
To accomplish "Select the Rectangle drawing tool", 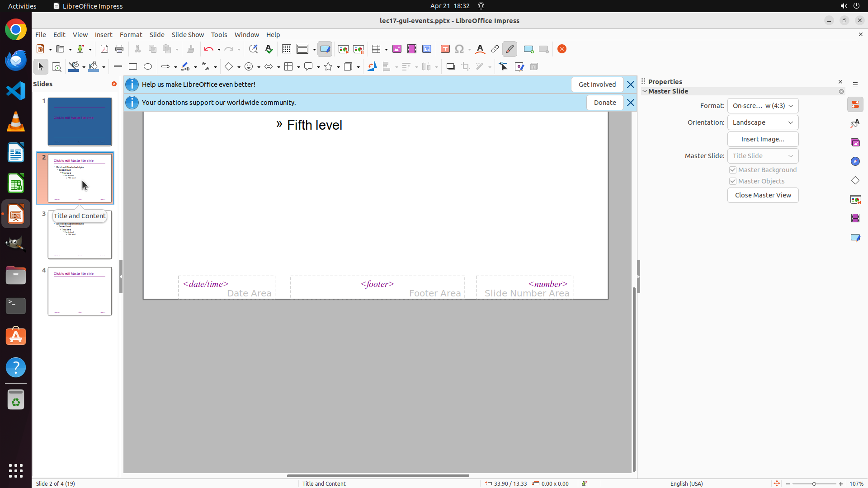I will [x=133, y=66].
